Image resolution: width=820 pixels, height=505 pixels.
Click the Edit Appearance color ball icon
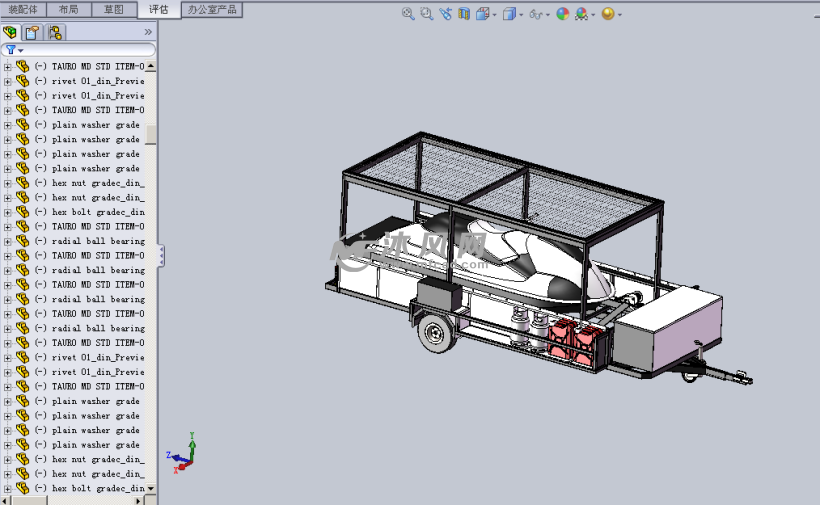tap(563, 14)
